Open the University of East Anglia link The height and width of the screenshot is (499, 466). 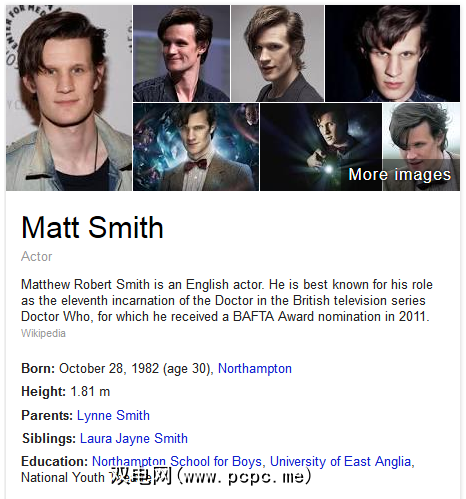[x=340, y=462]
